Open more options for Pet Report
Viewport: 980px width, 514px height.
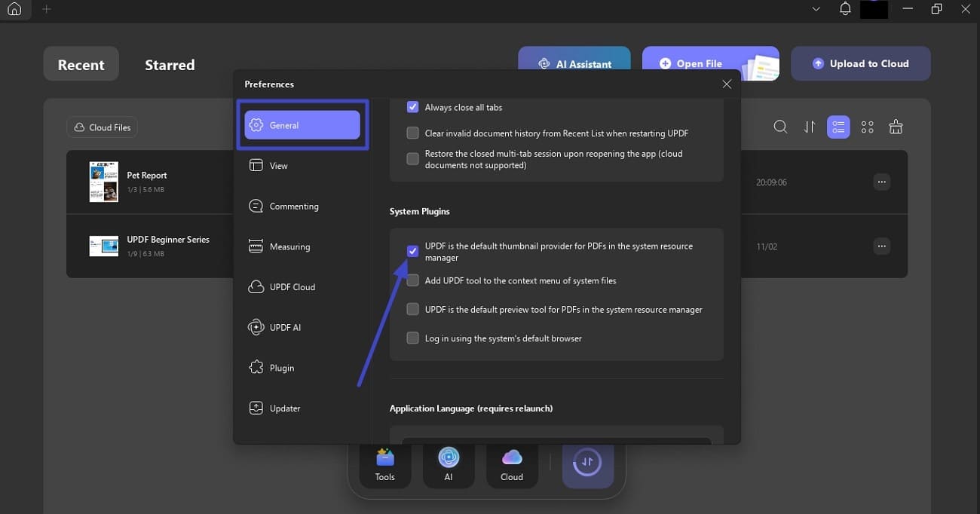881,182
